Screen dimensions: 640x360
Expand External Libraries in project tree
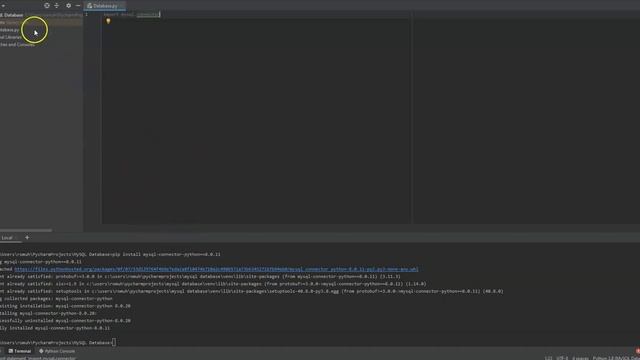11,37
